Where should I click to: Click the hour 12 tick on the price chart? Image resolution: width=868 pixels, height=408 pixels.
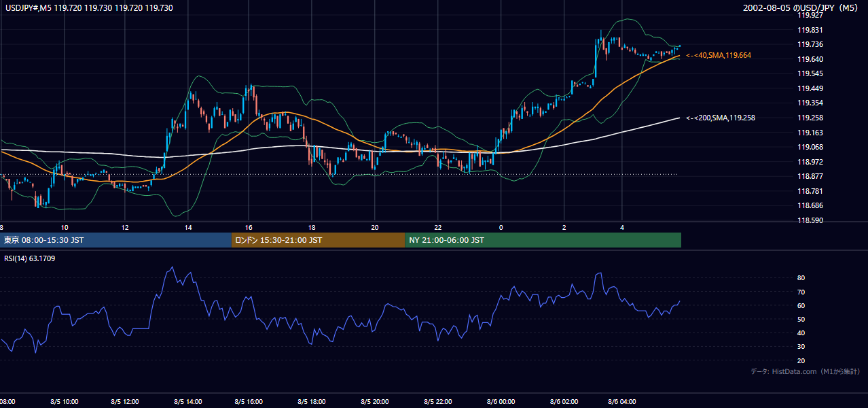click(125, 228)
